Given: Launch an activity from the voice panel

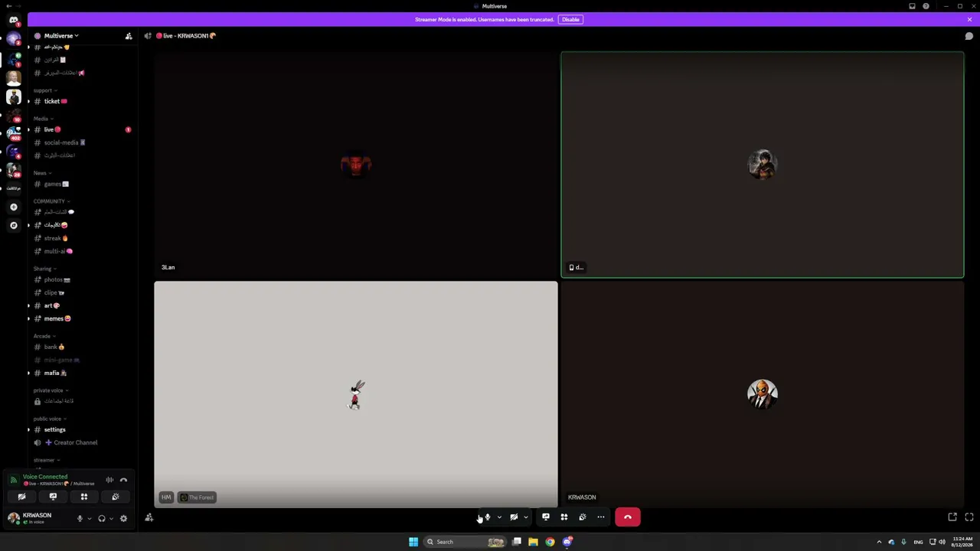Looking at the screenshot, I should click(x=84, y=497).
